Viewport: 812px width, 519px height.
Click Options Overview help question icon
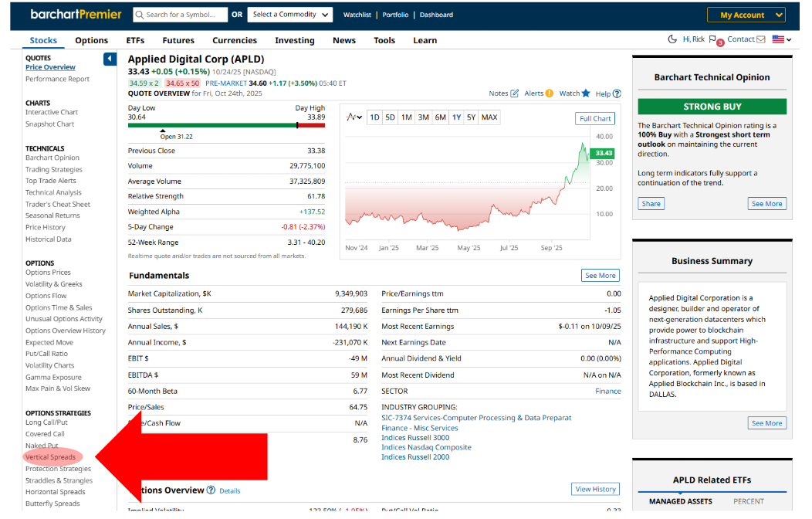tap(211, 490)
